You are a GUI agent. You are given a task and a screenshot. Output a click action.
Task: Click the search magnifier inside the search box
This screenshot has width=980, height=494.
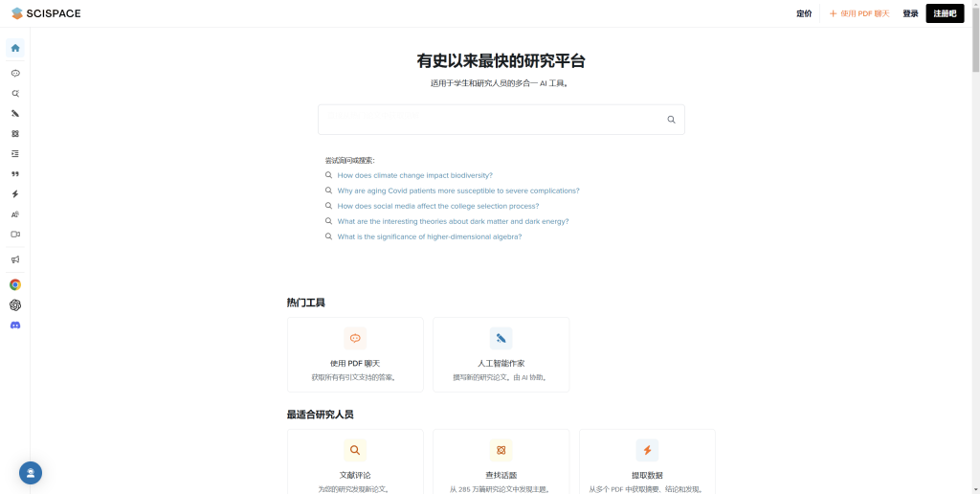[x=671, y=120]
